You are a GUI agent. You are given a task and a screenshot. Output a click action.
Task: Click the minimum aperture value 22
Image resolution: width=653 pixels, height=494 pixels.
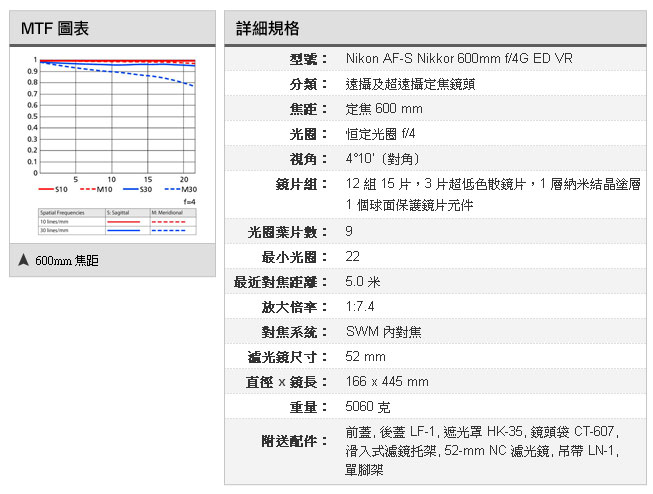point(352,256)
